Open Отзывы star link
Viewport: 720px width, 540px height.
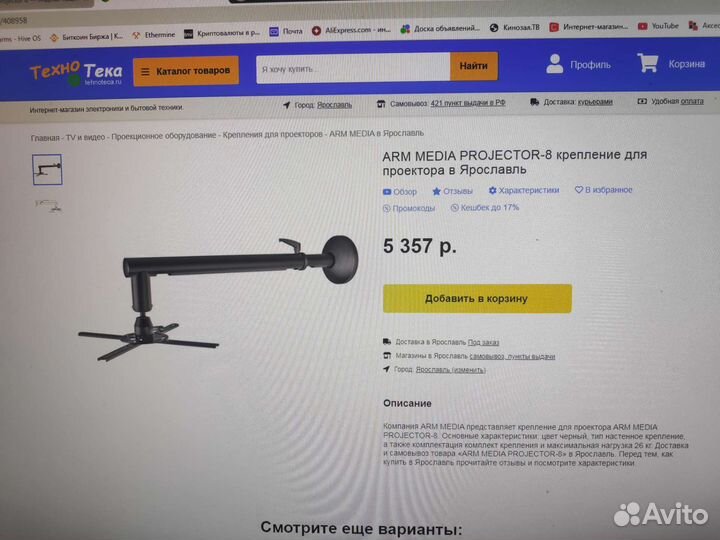452,191
